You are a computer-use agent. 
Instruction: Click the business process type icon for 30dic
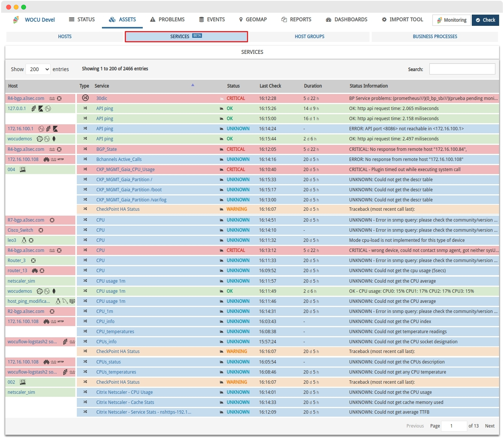click(x=85, y=98)
